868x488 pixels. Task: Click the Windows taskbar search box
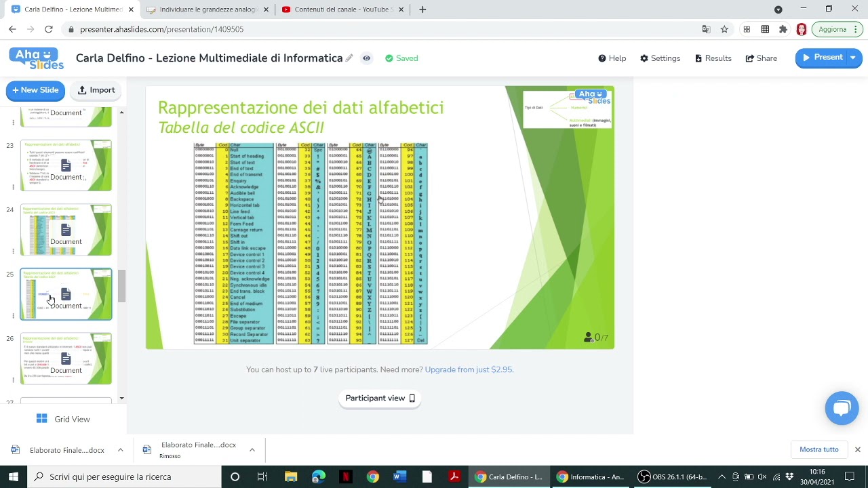[x=124, y=476]
